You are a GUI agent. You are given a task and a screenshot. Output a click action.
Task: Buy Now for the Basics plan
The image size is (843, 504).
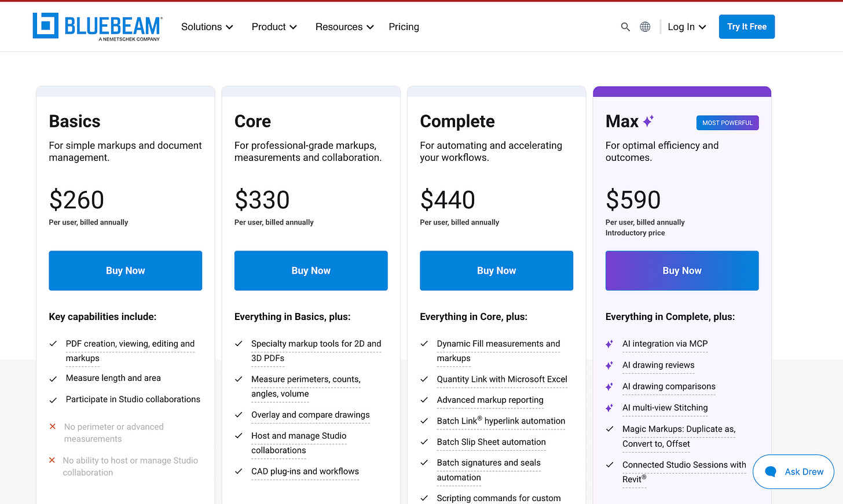[126, 271]
